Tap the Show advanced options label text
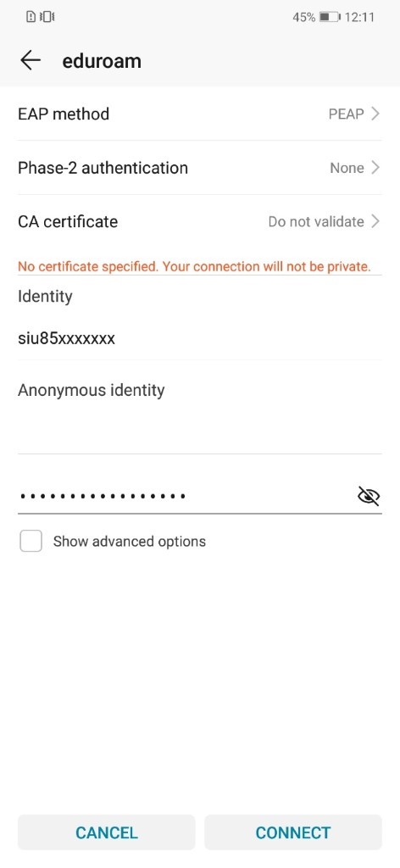Image resolution: width=400 pixels, height=868 pixels. [x=130, y=541]
